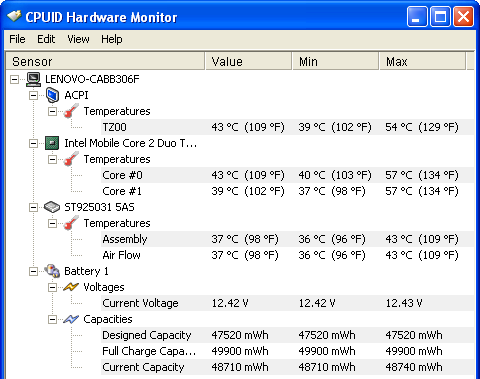Click the Capacities graph icon

(71, 319)
